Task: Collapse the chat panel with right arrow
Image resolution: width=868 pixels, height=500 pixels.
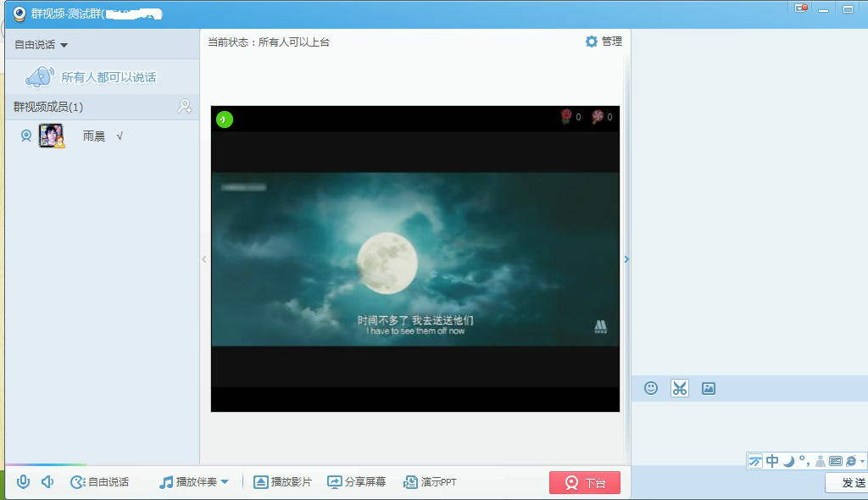Action: pyautogui.click(x=626, y=259)
